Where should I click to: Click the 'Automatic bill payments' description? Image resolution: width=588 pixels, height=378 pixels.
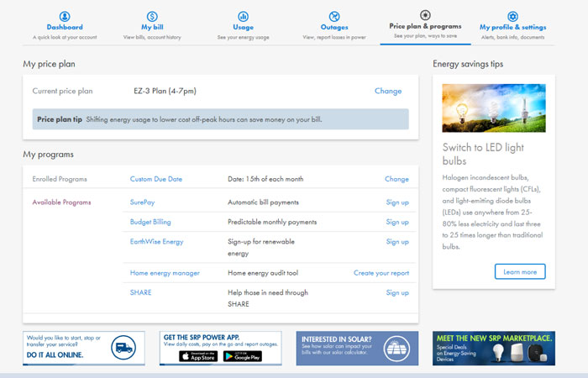(263, 202)
